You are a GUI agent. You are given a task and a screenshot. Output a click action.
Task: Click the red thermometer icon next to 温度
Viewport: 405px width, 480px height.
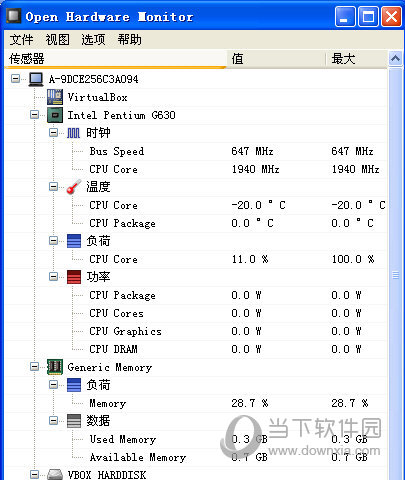tap(74, 187)
